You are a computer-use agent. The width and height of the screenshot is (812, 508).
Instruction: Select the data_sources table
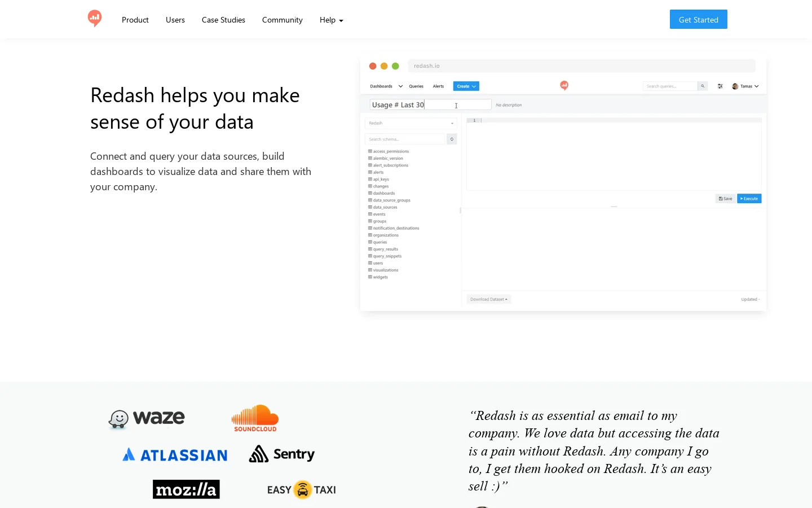(x=383, y=207)
